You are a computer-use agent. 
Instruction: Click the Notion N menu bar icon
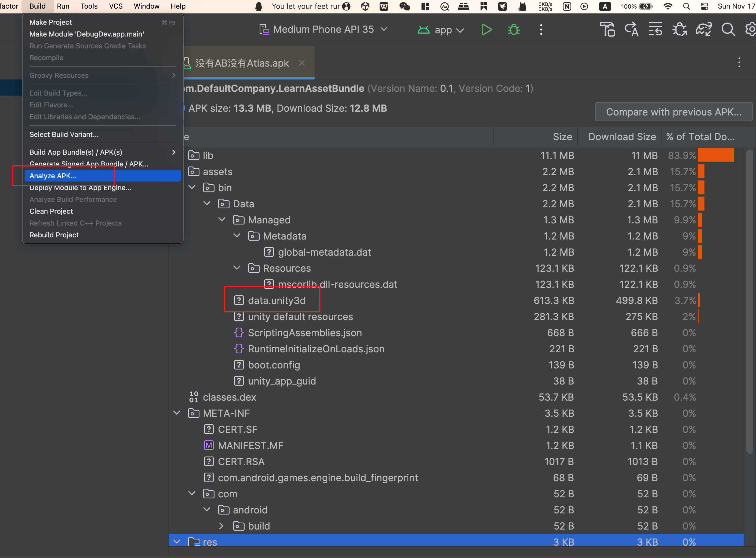[x=567, y=6]
